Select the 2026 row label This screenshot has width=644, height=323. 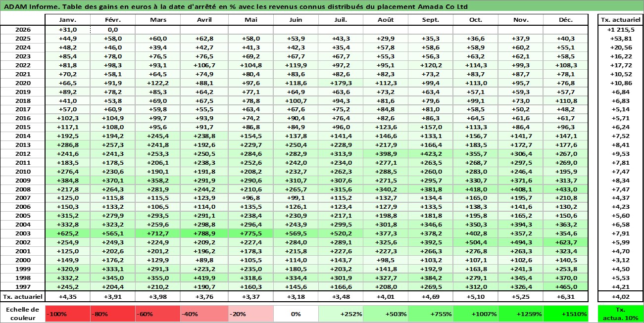(23, 30)
